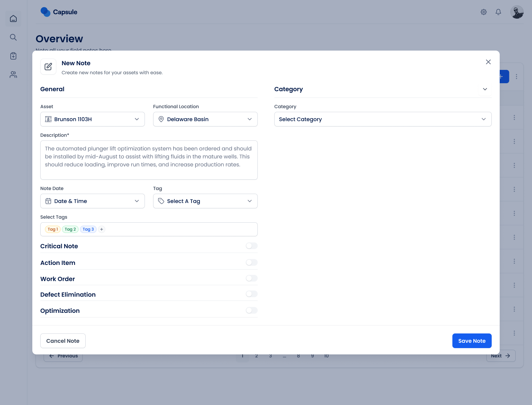Open user profile avatar
This screenshot has width=532, height=405.
tap(517, 12)
